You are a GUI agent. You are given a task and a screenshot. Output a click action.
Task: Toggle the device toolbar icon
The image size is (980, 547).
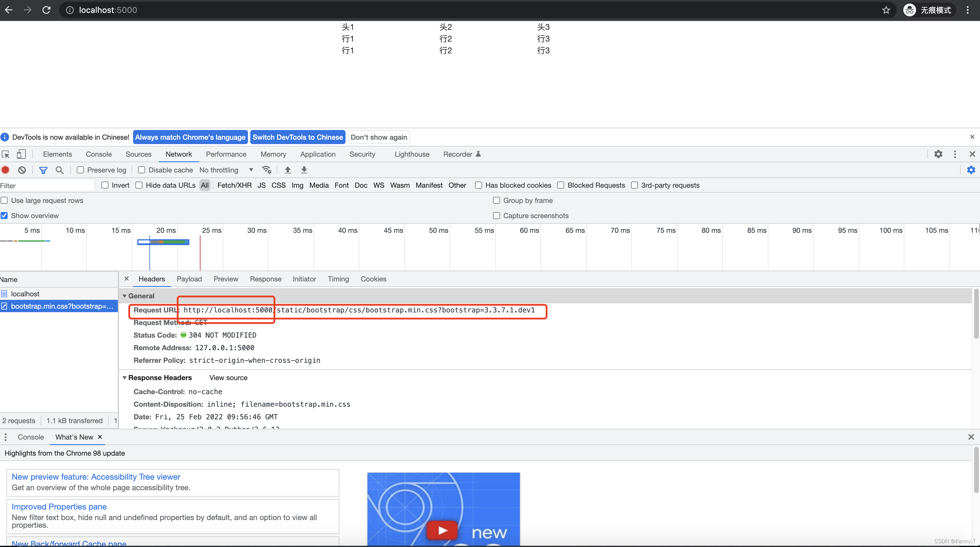[x=21, y=154]
